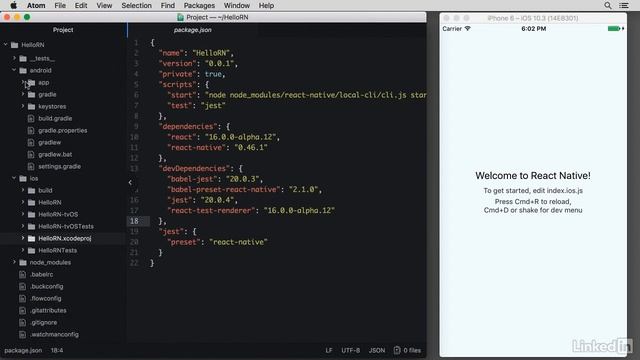Open the Atom menu
This screenshot has width=640, height=360.
36,5
